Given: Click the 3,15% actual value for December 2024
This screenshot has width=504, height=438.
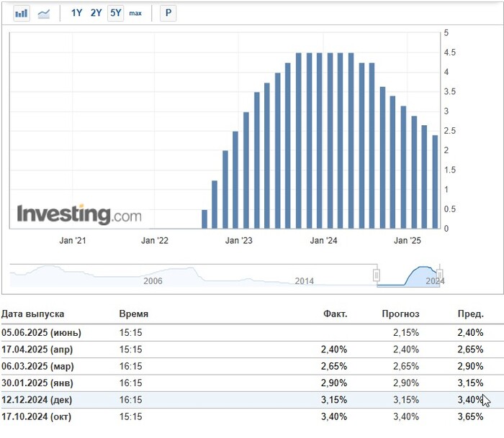Looking at the screenshot, I should [x=334, y=400].
